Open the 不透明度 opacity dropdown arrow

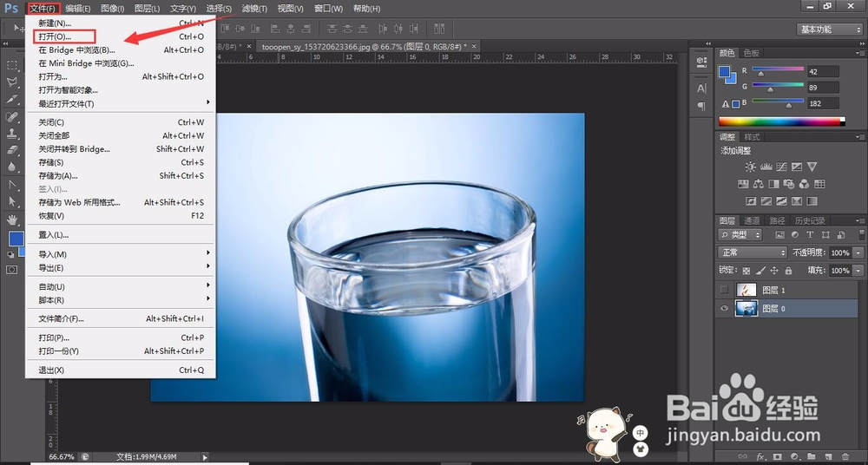point(858,252)
